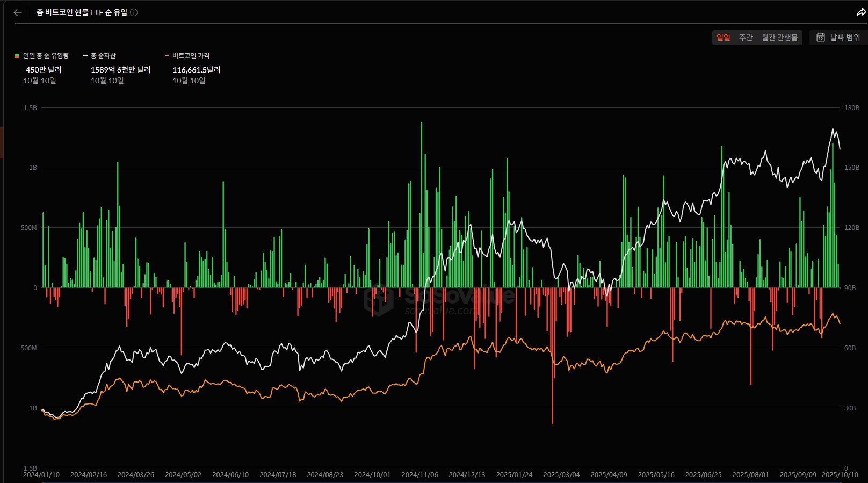868x483 pixels.
Task: Click the chart title 총 비트코인 현물 ETF 순 유입
Action: (82, 12)
